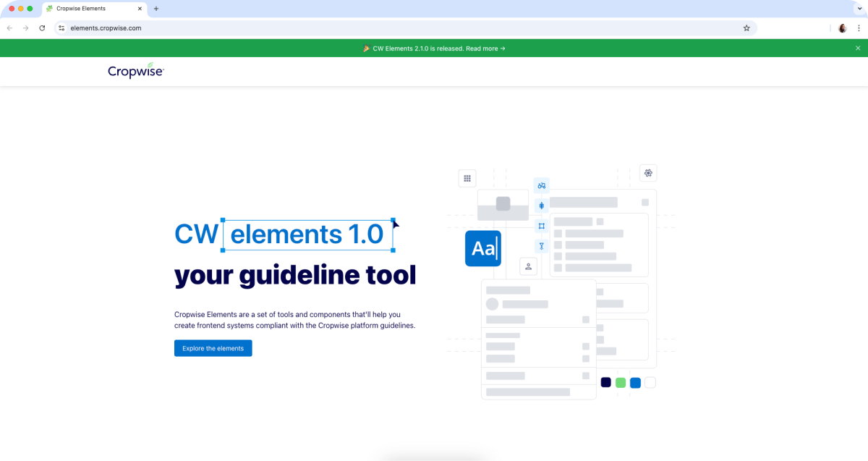This screenshot has width=868, height=461.
Task: View site information icon in address bar
Action: tap(62, 28)
